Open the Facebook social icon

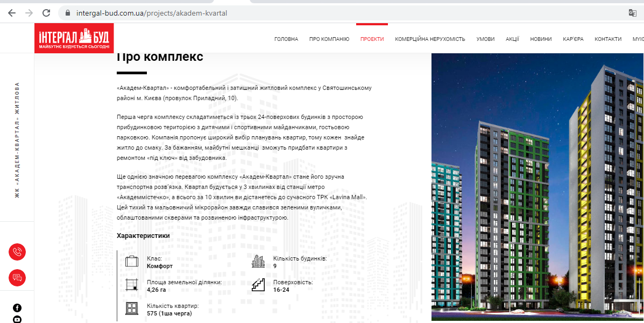[x=17, y=308]
